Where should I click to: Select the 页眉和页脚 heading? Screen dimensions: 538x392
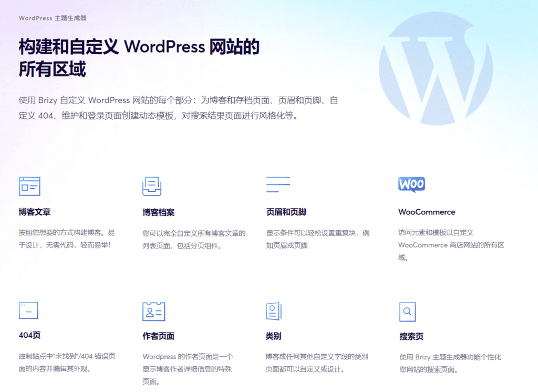point(286,212)
